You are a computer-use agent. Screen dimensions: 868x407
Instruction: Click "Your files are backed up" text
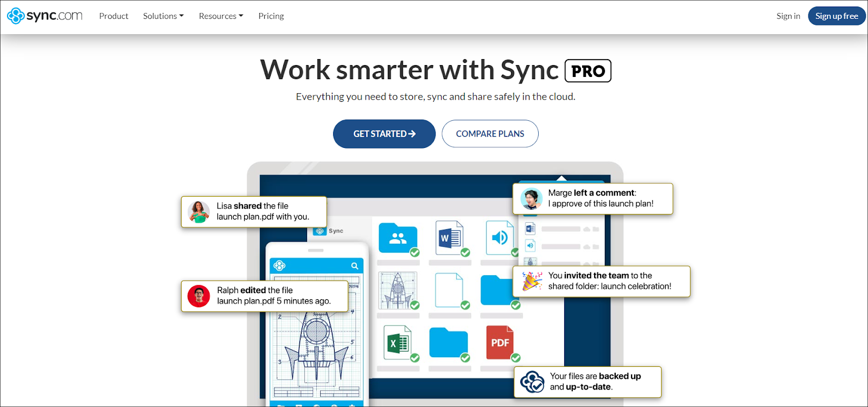tap(596, 382)
